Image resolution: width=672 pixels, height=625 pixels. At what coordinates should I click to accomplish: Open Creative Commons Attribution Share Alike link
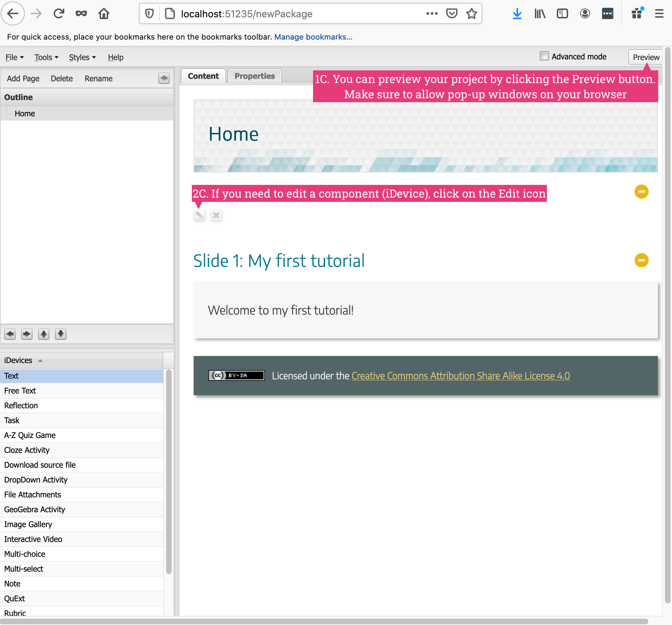coord(461,376)
